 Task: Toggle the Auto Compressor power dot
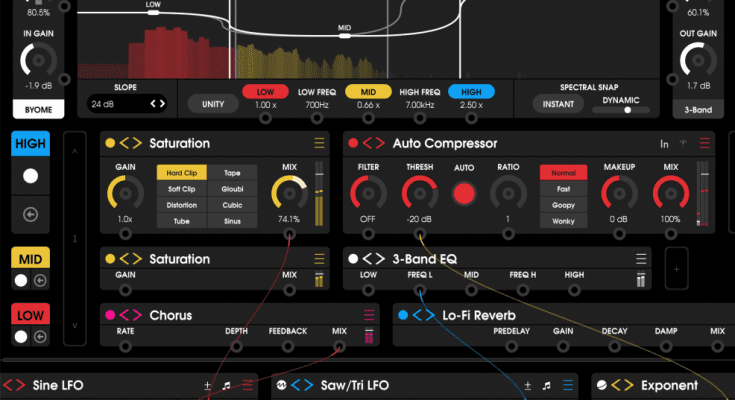coord(353,144)
